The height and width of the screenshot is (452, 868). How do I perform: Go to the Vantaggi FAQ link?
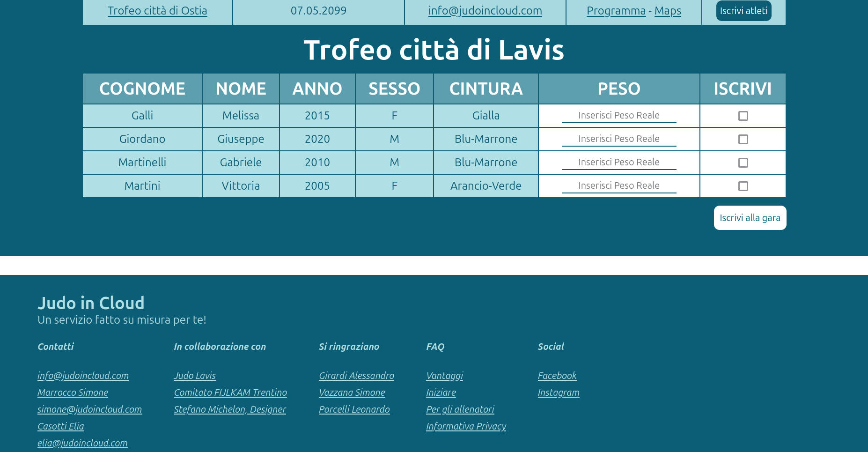[444, 376]
